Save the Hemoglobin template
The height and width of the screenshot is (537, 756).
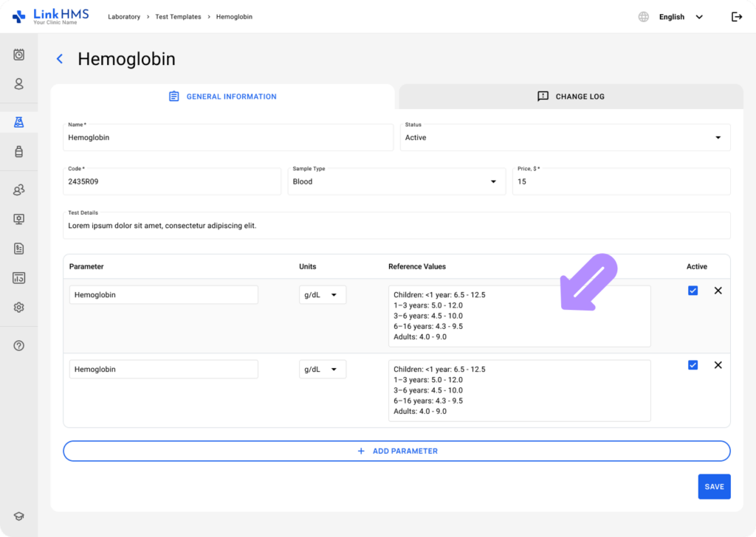click(x=713, y=486)
